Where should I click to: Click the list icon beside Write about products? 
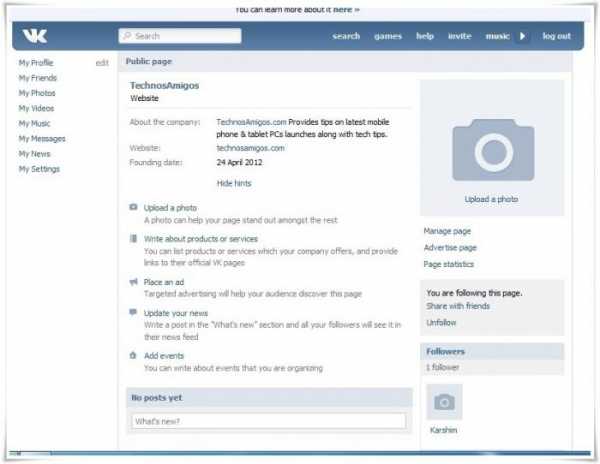point(134,239)
